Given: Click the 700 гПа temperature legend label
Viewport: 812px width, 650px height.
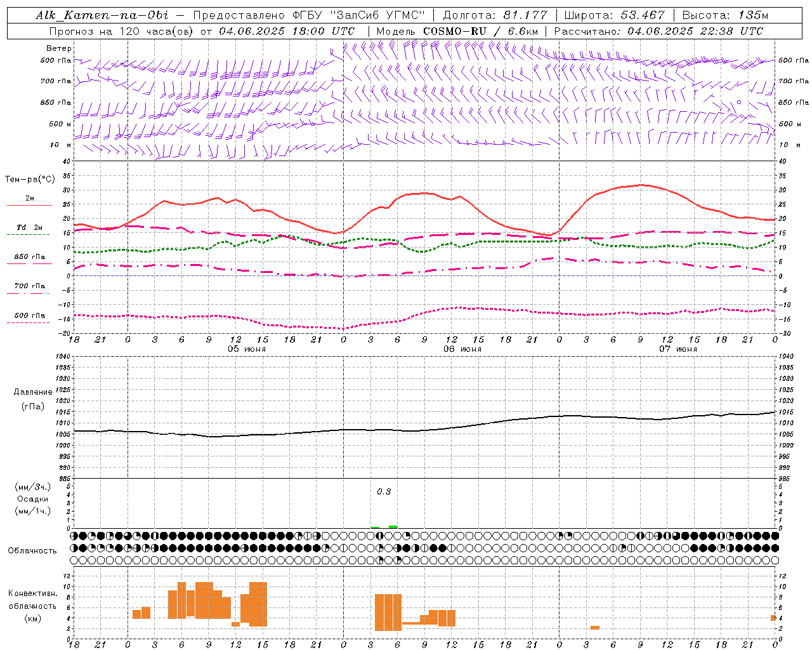Looking at the screenshot, I should (x=30, y=286).
